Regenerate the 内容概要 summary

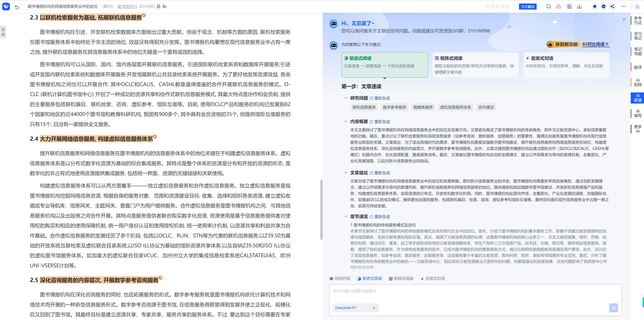[381, 121]
